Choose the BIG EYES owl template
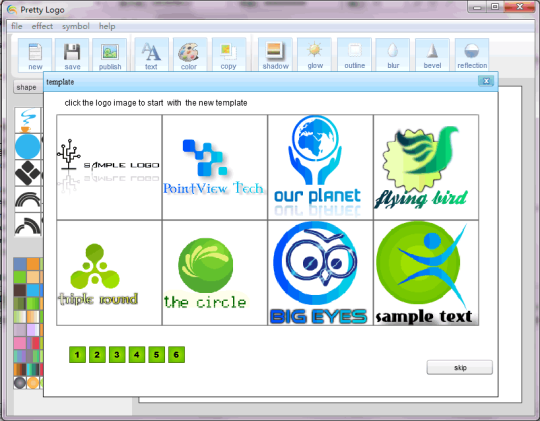Viewport: 540px width, 421px height. [x=320, y=273]
